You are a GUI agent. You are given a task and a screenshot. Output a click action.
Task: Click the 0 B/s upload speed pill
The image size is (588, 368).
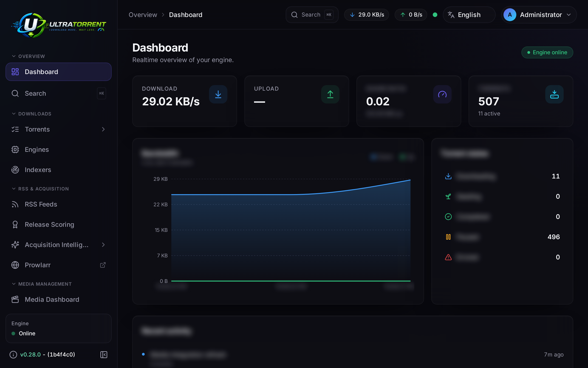(x=411, y=14)
